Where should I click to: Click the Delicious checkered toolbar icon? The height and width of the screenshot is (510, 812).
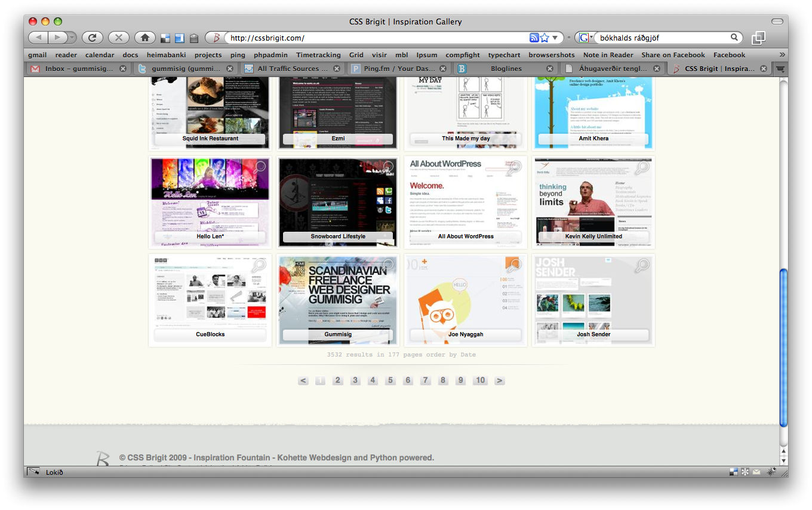click(166, 38)
